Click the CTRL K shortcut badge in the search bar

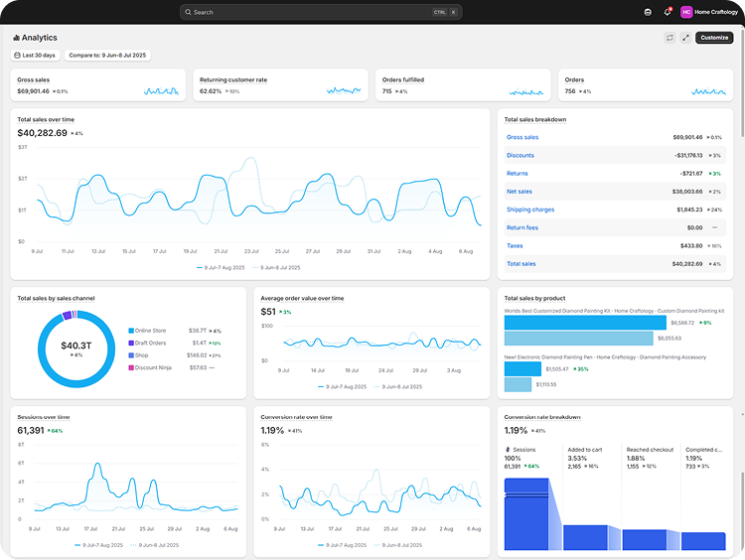445,12
